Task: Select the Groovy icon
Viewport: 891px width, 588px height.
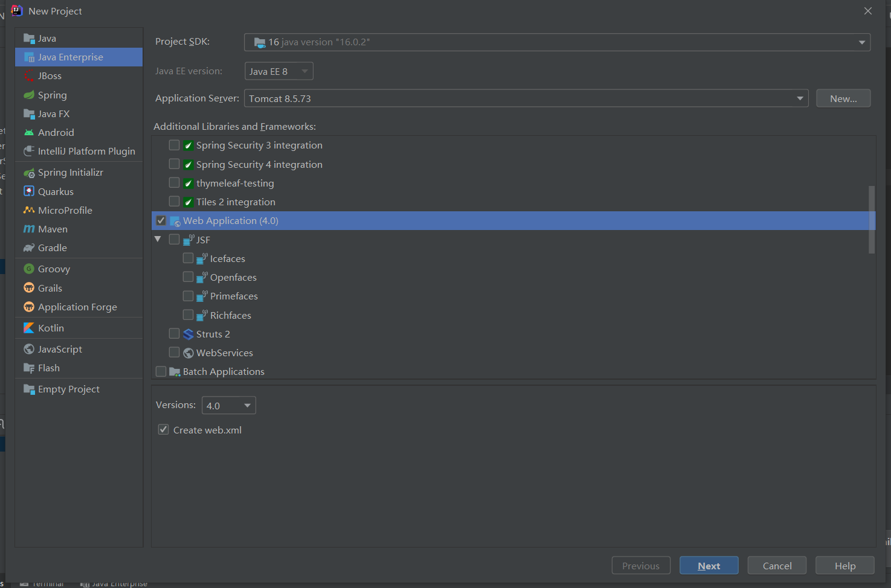Action: point(29,269)
